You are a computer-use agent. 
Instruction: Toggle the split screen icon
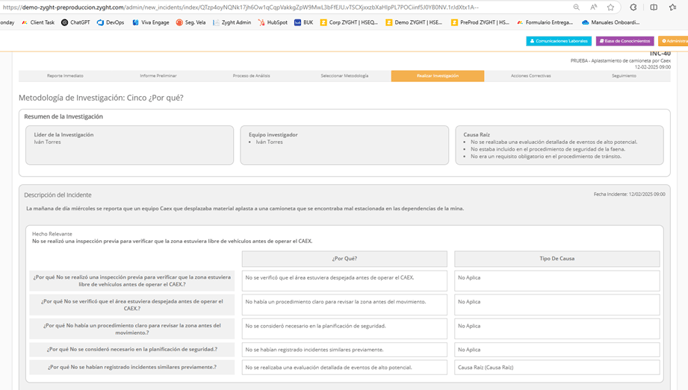(653, 7)
